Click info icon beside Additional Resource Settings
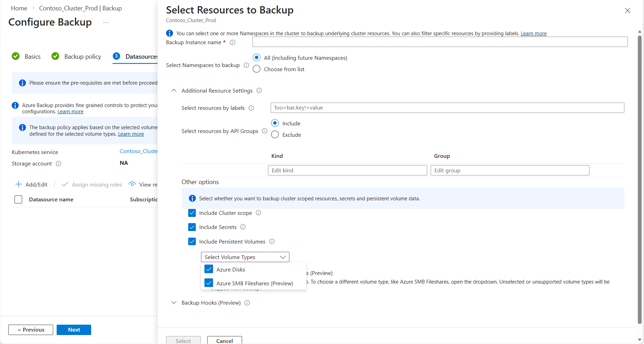The width and height of the screenshot is (644, 344). tap(259, 90)
